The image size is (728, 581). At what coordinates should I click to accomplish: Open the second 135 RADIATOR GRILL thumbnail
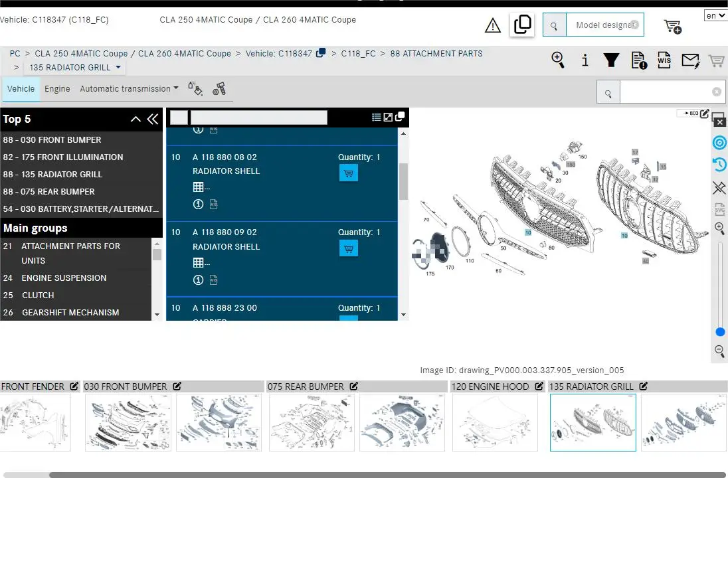click(x=683, y=422)
